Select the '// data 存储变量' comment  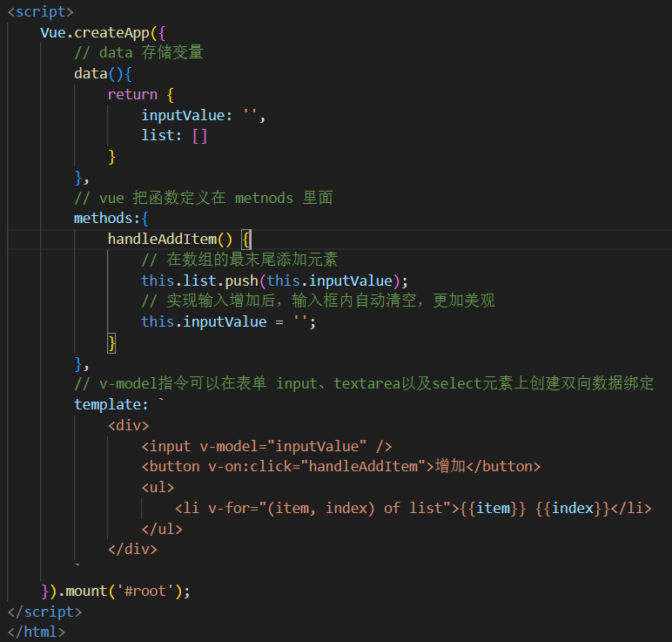coord(139,52)
